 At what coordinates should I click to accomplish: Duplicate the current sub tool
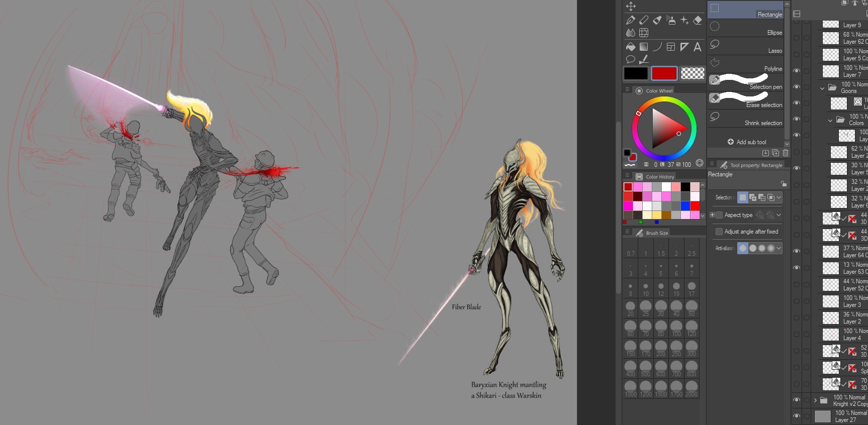[x=775, y=153]
